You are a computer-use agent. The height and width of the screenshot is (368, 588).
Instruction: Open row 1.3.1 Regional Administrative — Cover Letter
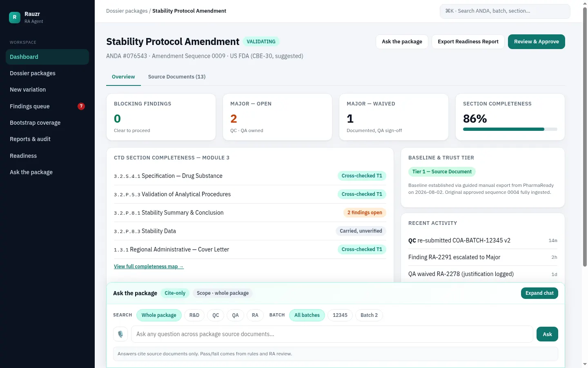(x=250, y=249)
